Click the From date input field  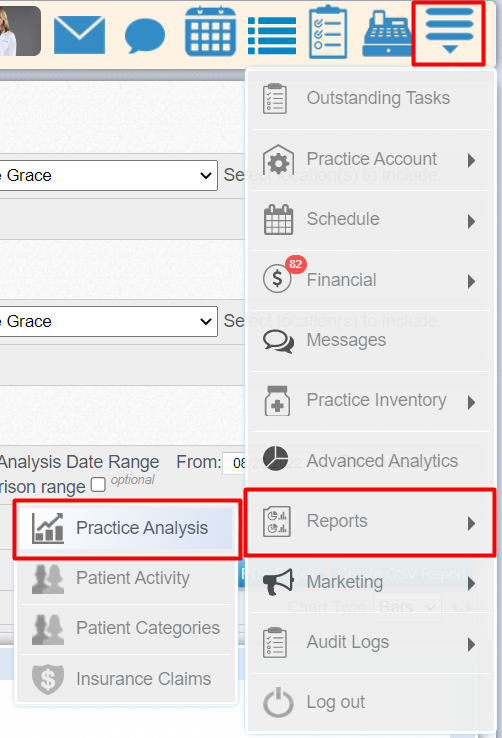(x=234, y=463)
